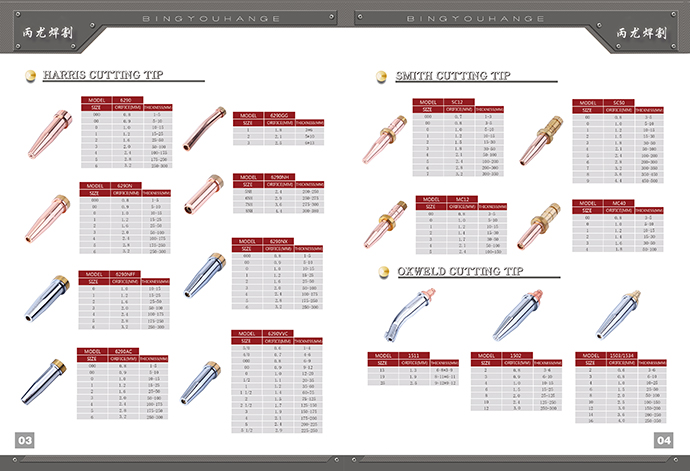Select the '1511' model header cell

tap(414, 355)
